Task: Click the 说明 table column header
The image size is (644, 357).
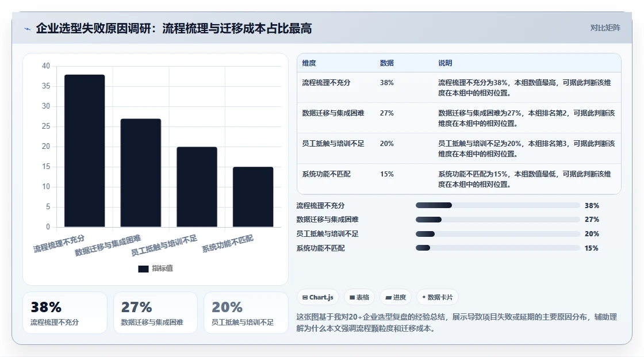Action: (445, 63)
